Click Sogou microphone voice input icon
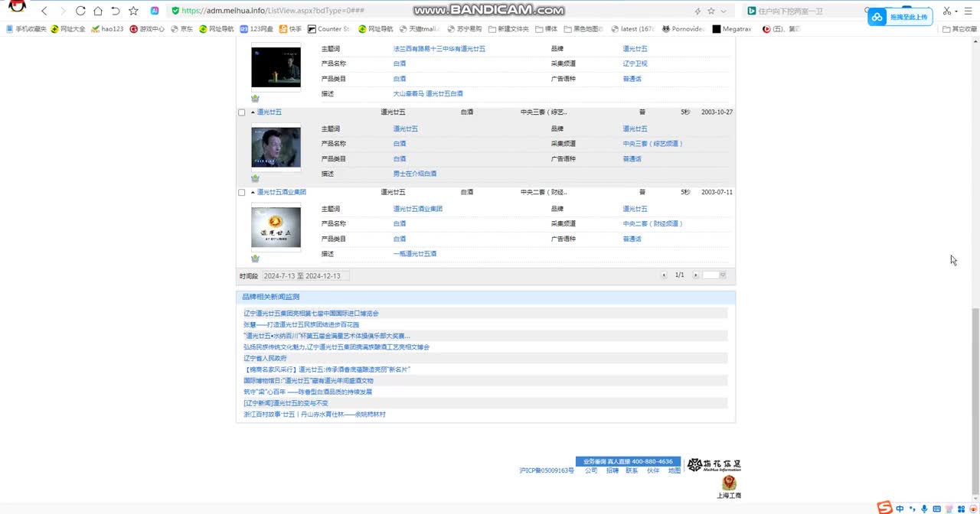This screenshot has width=980, height=514. (x=925, y=509)
